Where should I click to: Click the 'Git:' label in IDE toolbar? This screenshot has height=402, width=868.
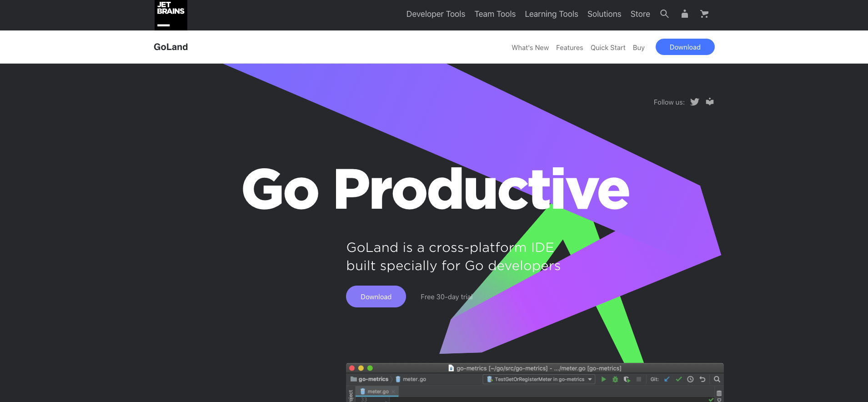pyautogui.click(x=654, y=379)
